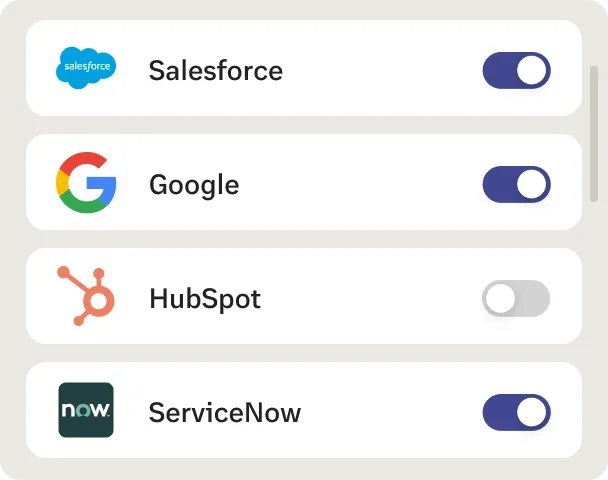Viewport: 608px width, 480px height.
Task: Click the white knob on HubSpot switch
Action: click(x=500, y=298)
